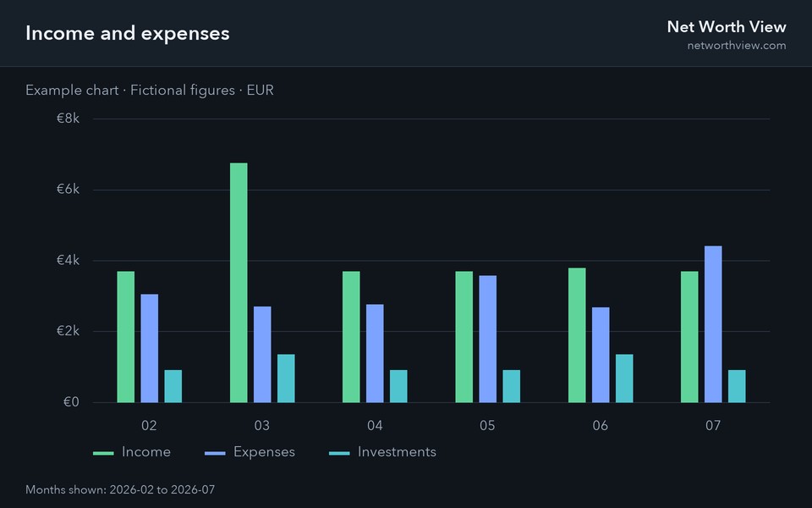
Task: Toggle the Expenses legend item
Action: tap(250, 452)
